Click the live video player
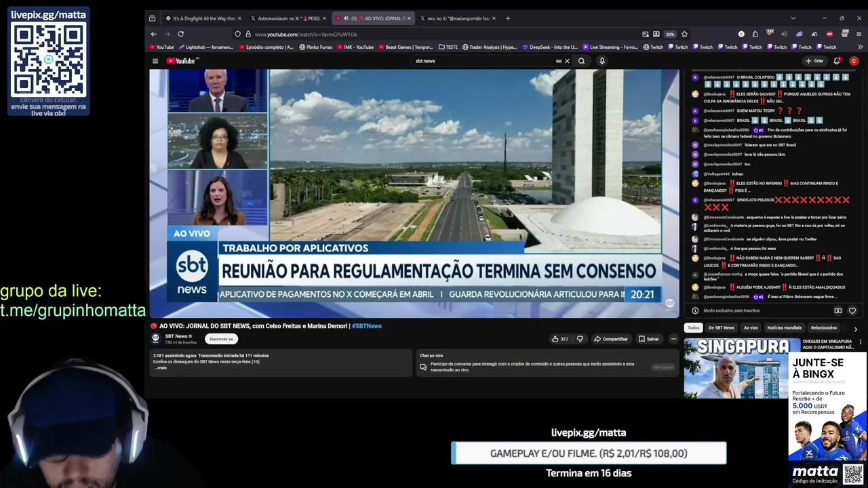This screenshot has height=488, width=868. click(414, 193)
